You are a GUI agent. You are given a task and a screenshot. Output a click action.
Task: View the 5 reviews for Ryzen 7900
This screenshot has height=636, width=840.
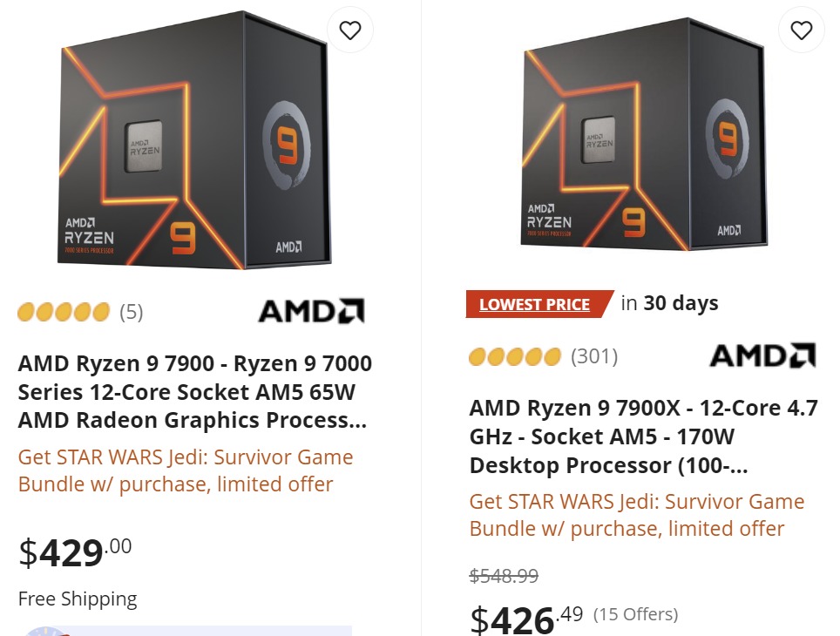click(x=131, y=312)
